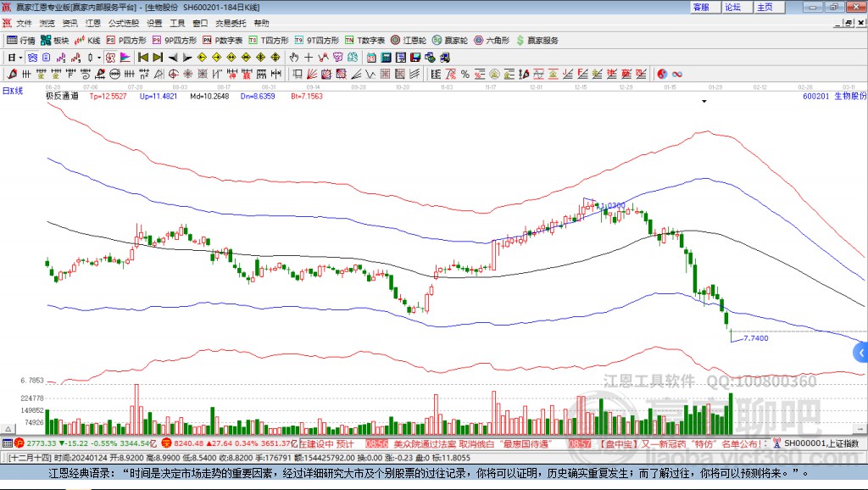868x490 pixels.
Task: Open the 公式选股 menu
Action: (x=123, y=23)
